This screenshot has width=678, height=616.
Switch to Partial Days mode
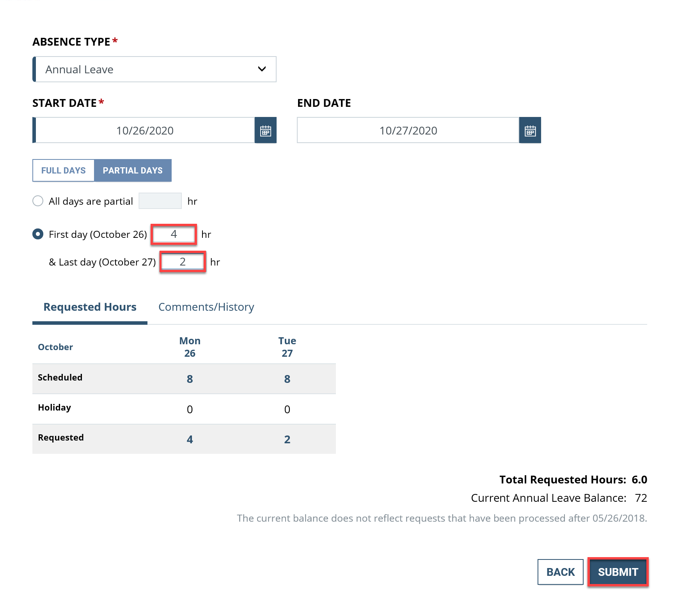click(133, 170)
